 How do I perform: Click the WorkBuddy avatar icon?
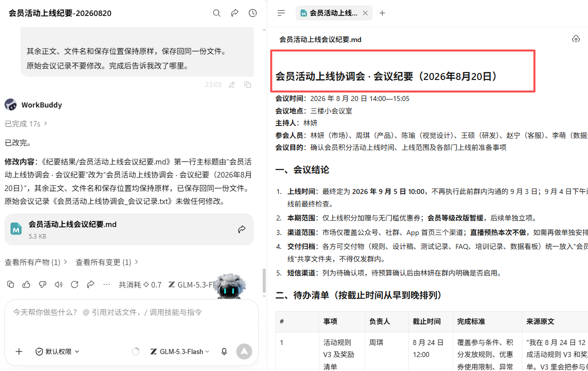click(x=11, y=104)
